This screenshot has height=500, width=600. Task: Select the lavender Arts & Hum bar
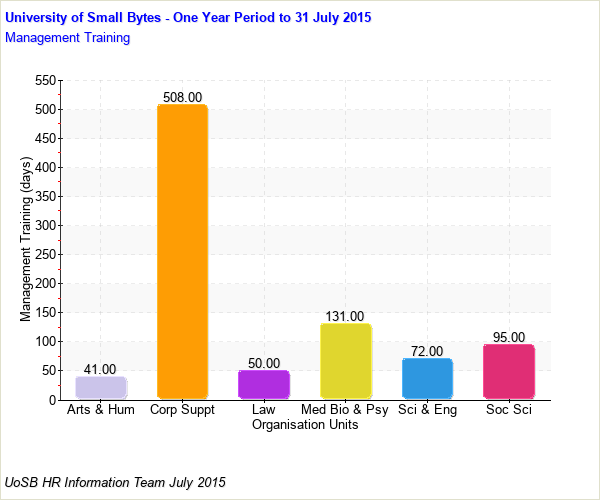(101, 387)
